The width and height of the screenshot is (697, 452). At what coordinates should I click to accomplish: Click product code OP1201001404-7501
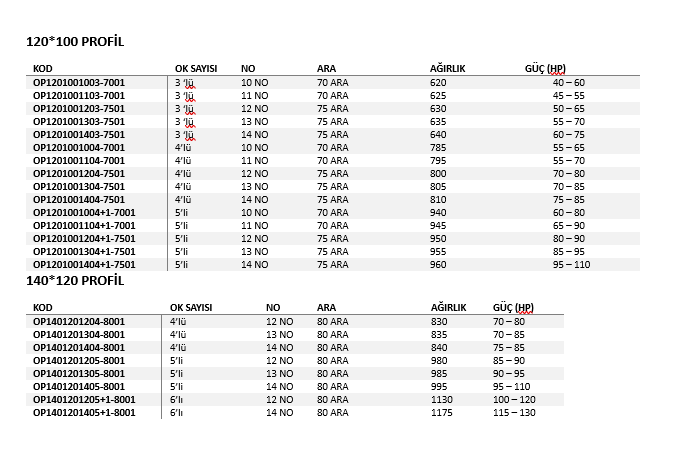(x=79, y=199)
